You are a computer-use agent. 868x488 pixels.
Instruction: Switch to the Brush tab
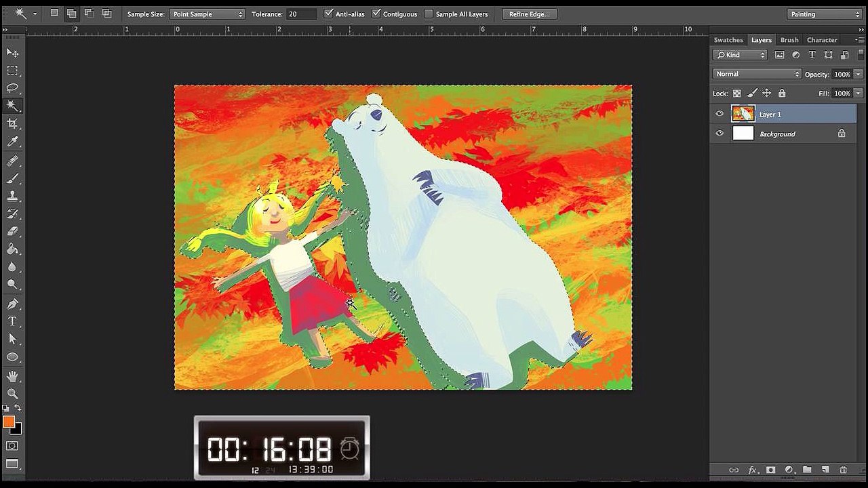coord(789,40)
